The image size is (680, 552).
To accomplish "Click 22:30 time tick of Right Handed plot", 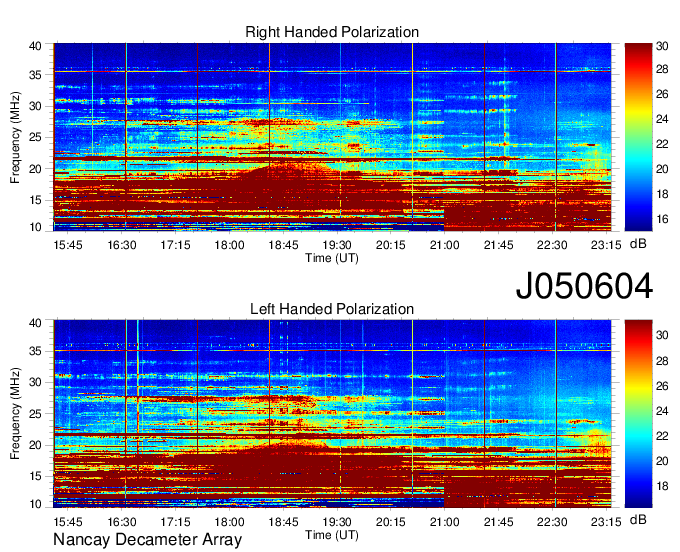I will [552, 245].
